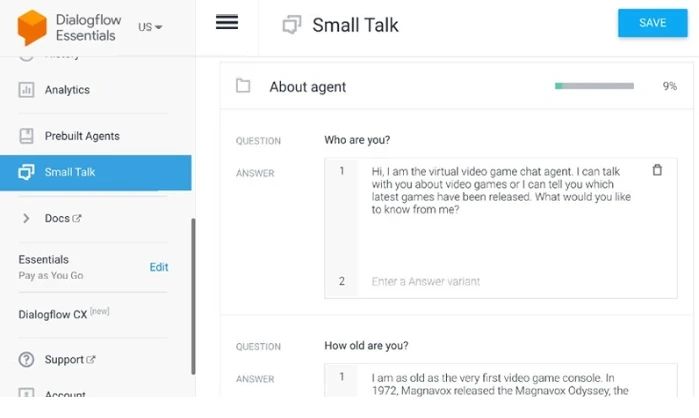Click the Support external link icon

90,359
